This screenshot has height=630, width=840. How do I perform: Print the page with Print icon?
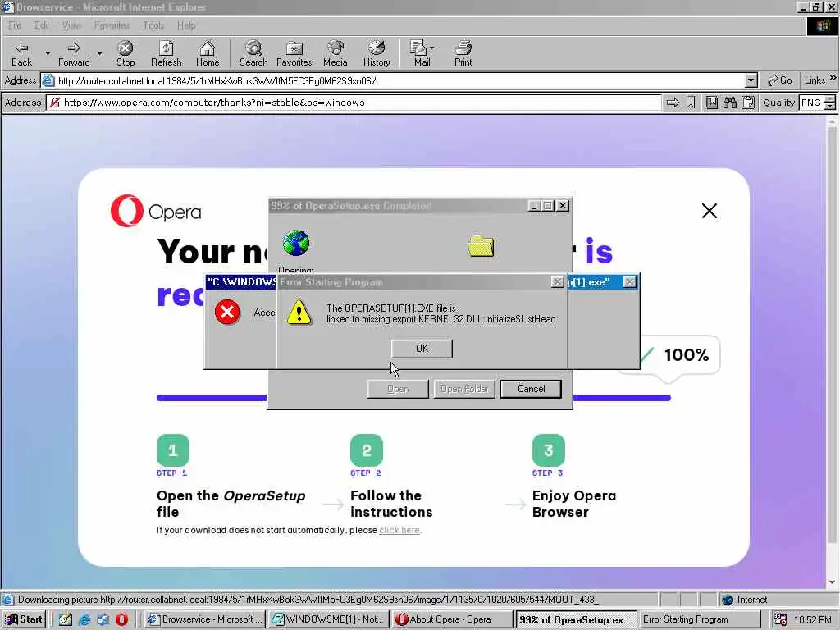[463, 53]
